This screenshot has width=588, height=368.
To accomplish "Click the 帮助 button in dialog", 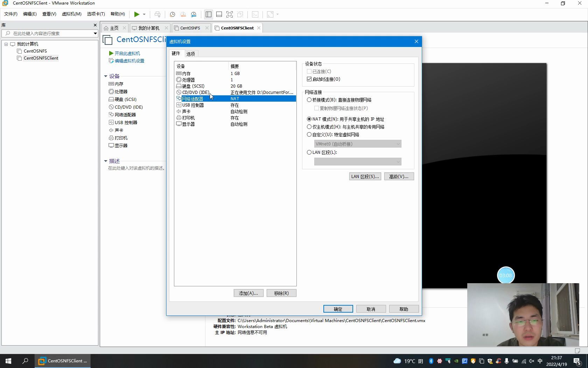I will (404, 309).
